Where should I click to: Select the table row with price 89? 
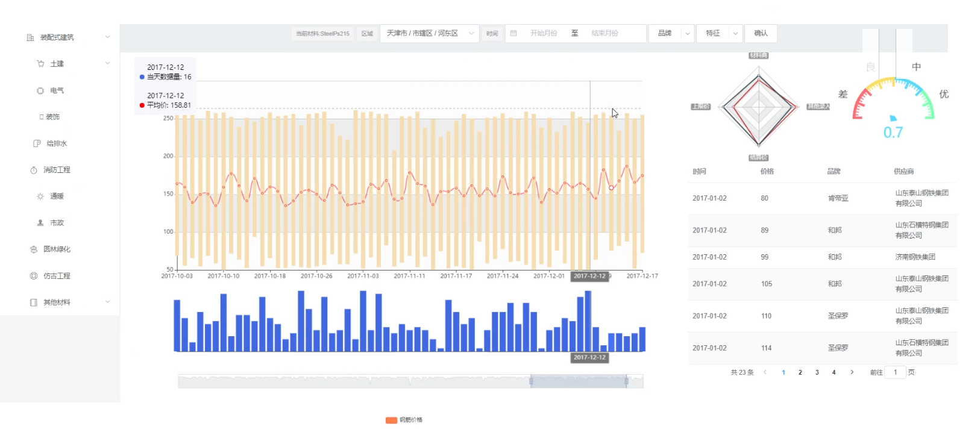coord(822,231)
